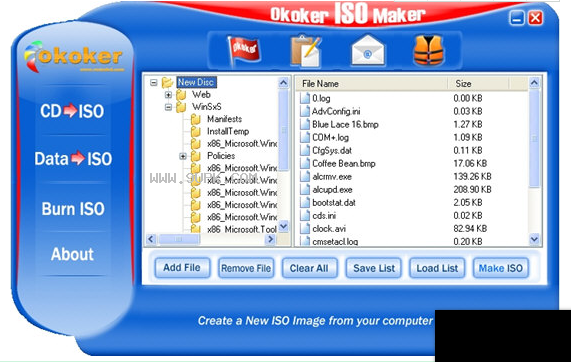
Task: Click the tree pane scroll down arrow
Action: coord(284,227)
